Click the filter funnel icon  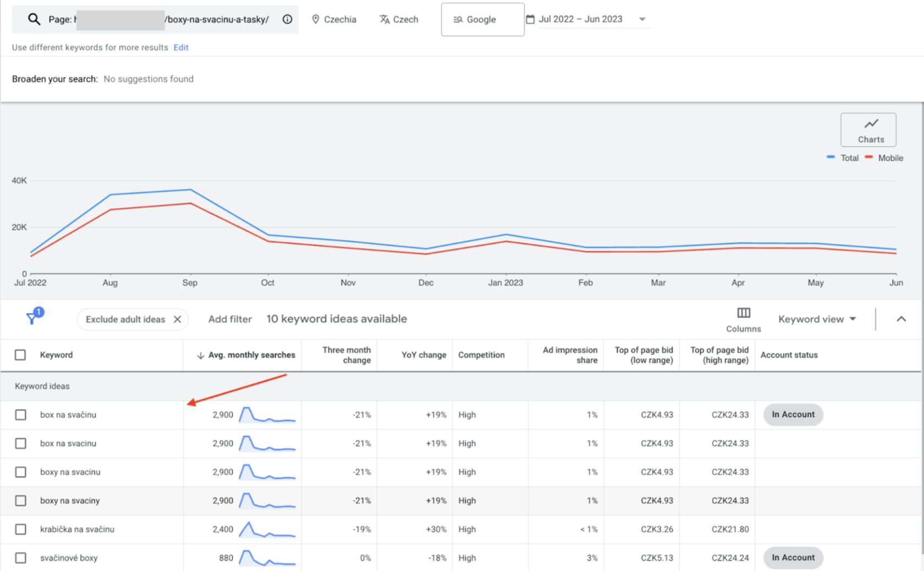click(x=32, y=318)
